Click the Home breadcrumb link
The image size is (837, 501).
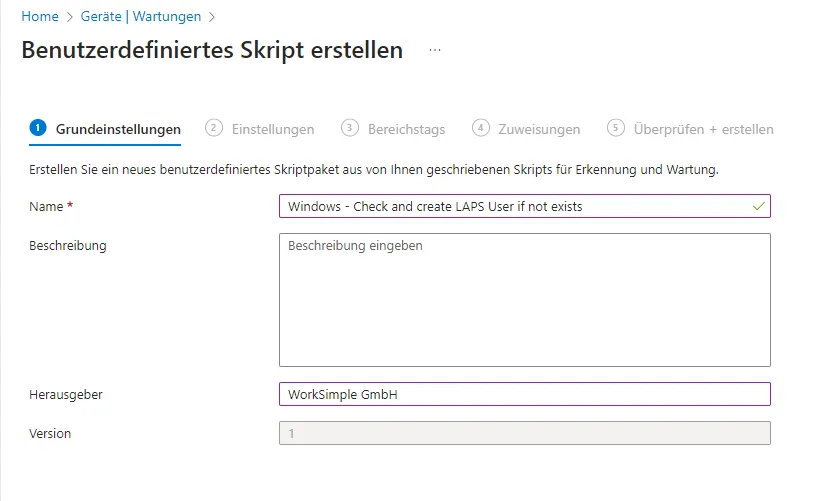pos(39,17)
